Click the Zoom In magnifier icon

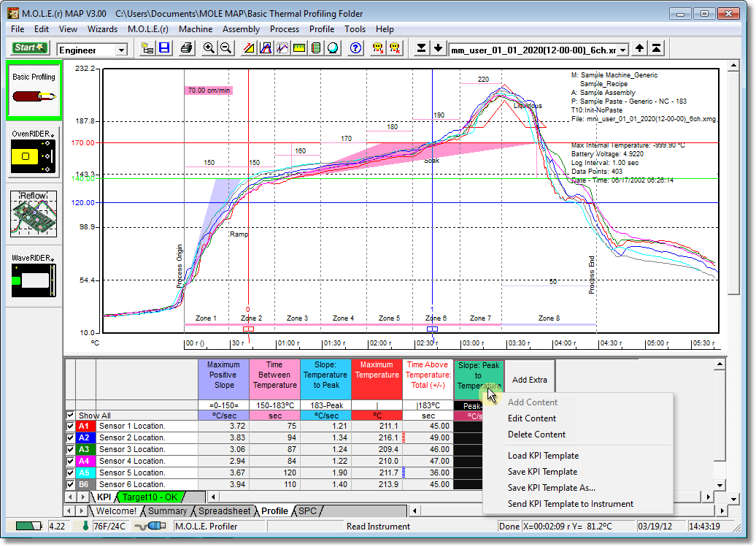point(209,48)
